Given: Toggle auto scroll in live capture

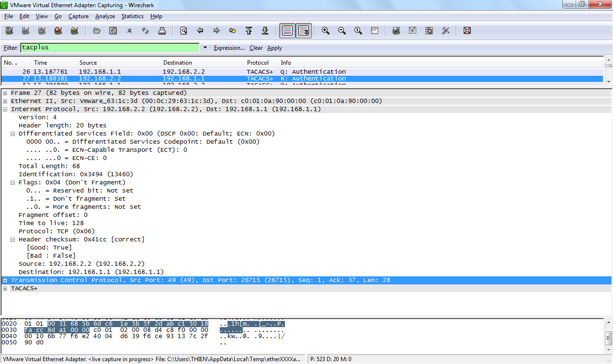Looking at the screenshot, I should [304, 31].
